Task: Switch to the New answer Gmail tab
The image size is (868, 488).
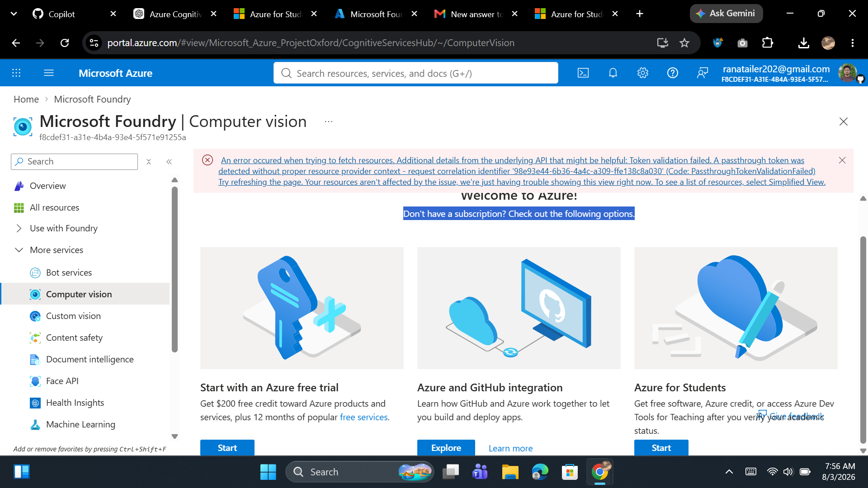Action: tap(476, 14)
